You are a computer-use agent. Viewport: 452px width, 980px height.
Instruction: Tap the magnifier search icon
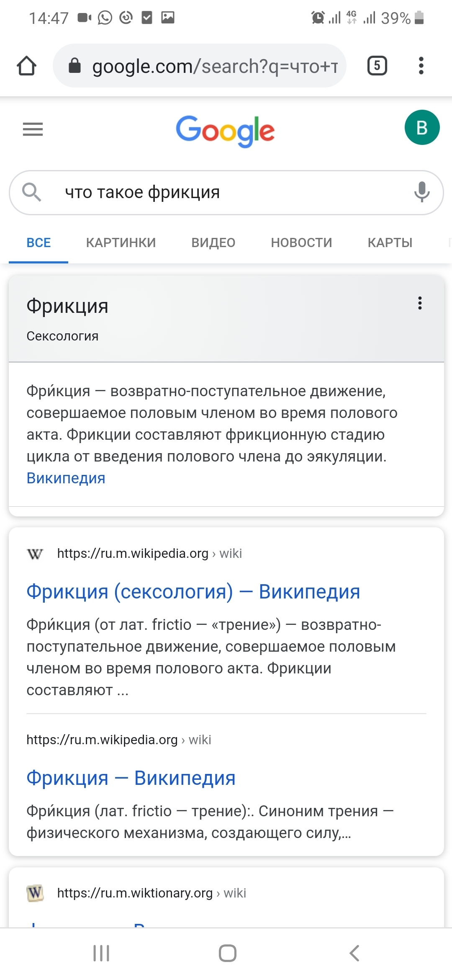coord(31,192)
